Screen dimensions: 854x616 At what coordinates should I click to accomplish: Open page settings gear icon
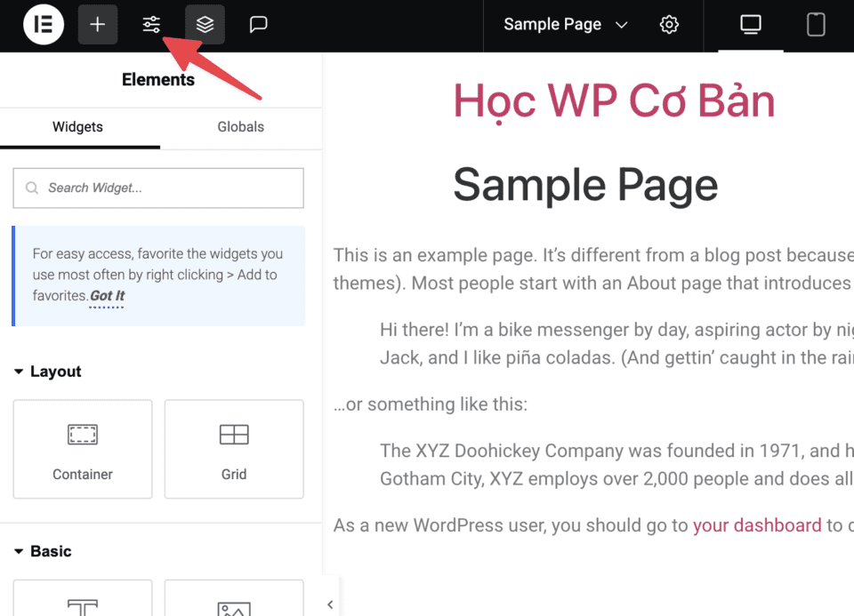point(669,25)
